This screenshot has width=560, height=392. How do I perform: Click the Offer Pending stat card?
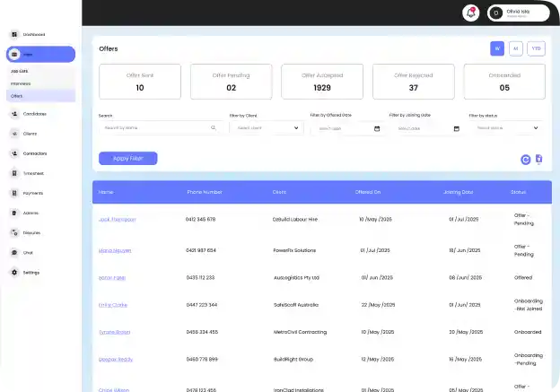coord(231,82)
